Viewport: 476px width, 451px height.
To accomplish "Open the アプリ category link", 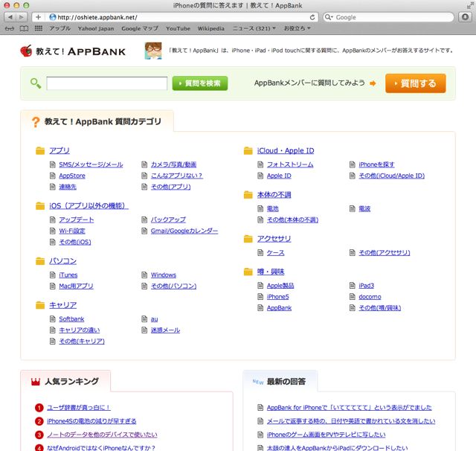I will coord(59,150).
